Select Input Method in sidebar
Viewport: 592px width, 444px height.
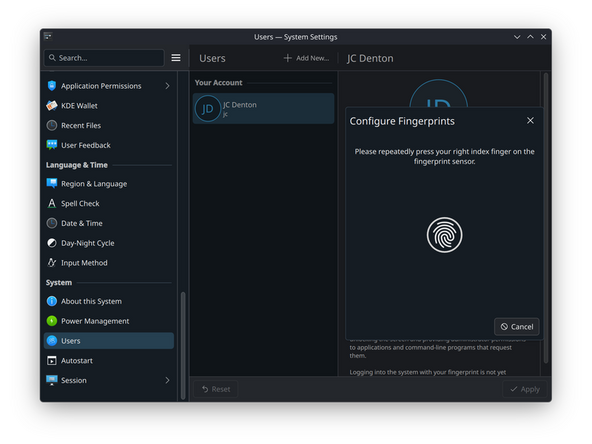tap(109, 262)
